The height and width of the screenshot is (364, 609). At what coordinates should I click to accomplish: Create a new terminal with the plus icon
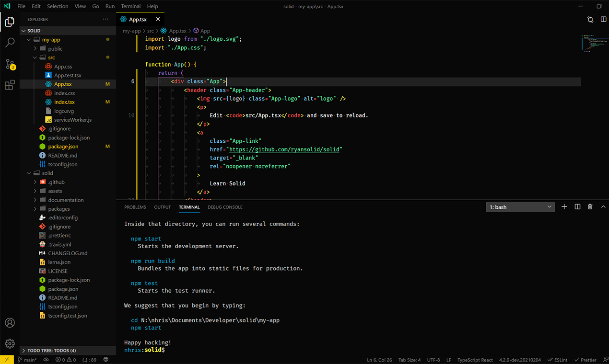pos(564,206)
